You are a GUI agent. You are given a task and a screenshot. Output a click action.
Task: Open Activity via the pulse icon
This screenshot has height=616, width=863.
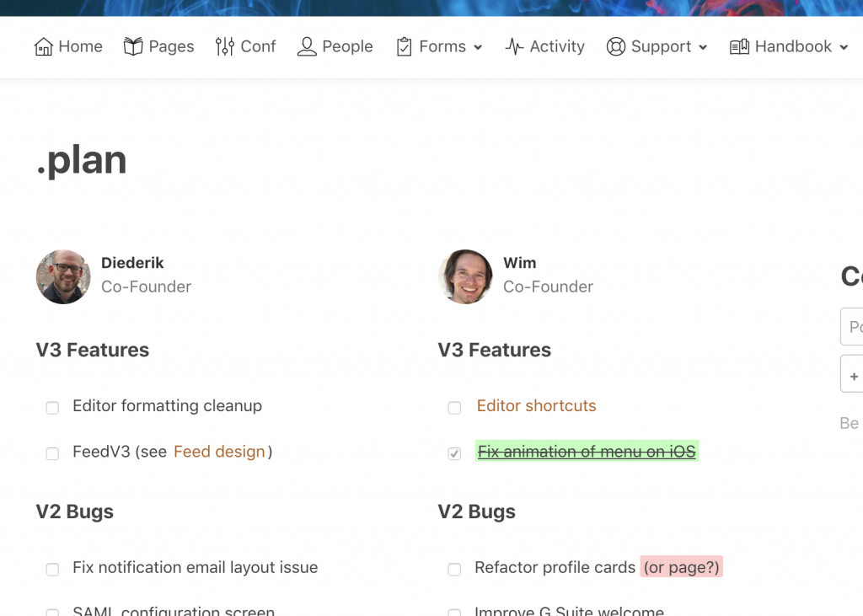pyautogui.click(x=514, y=47)
